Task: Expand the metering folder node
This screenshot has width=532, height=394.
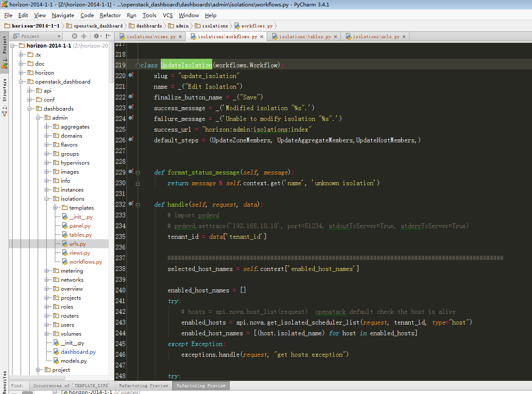Action: tap(47, 271)
